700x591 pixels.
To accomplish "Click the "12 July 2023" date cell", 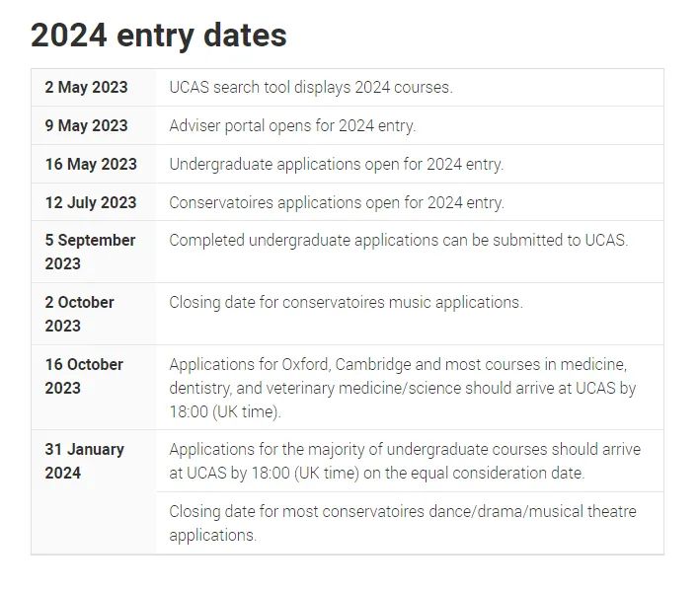I will [x=91, y=202].
